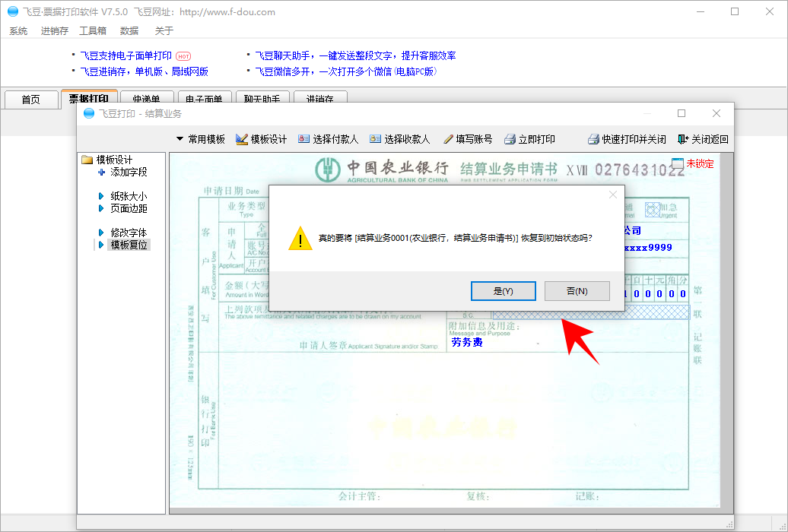This screenshot has height=532, width=788.
Task: Click the 关闭返回 exit icon
Action: [682, 139]
